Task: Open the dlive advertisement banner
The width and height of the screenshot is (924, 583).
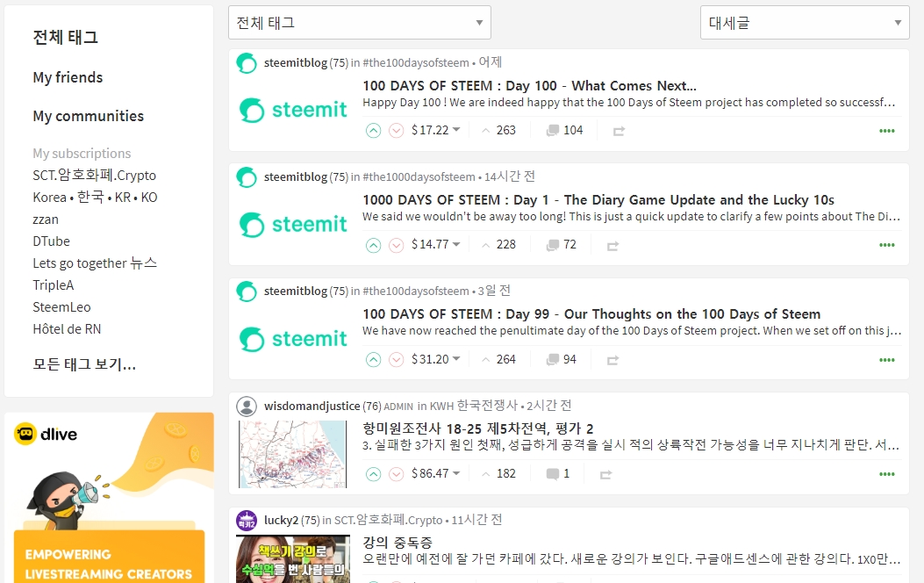Action: (109, 498)
